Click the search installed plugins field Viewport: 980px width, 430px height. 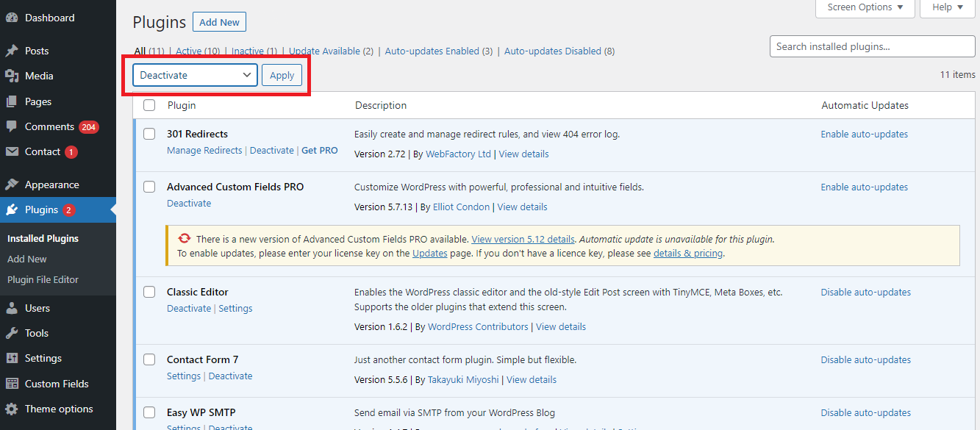click(x=871, y=46)
